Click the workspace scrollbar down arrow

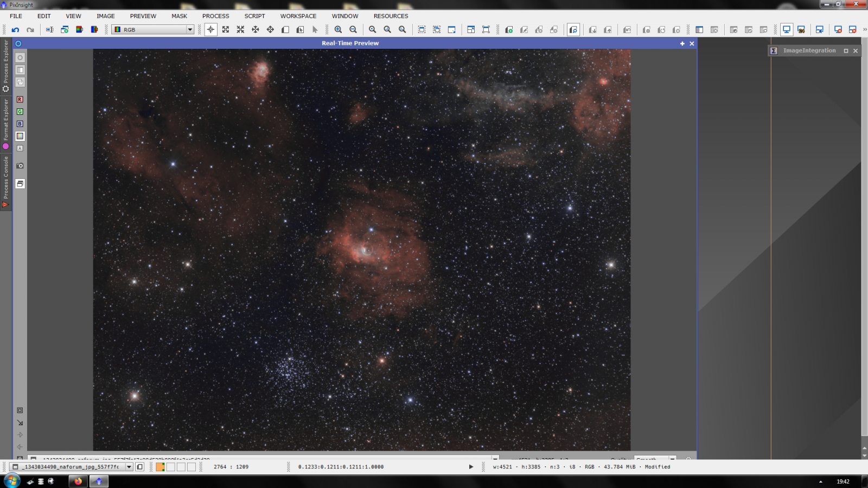click(864, 455)
